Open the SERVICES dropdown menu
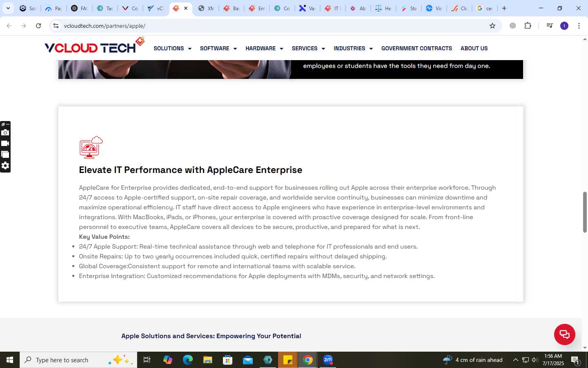 (x=308, y=48)
